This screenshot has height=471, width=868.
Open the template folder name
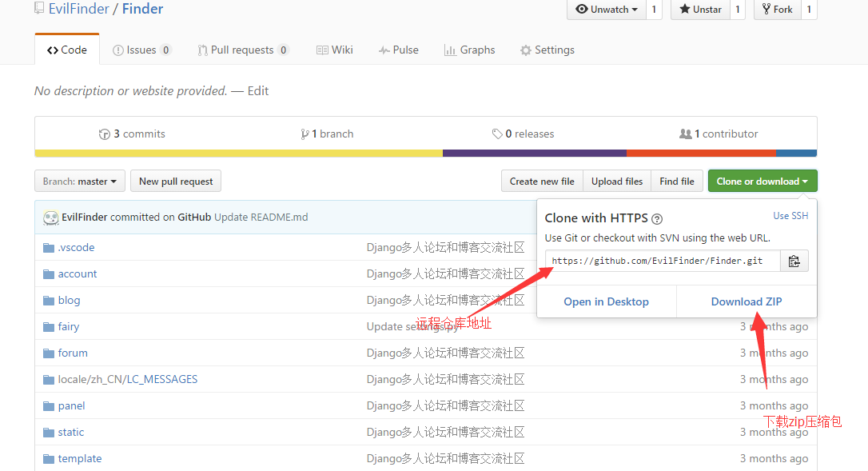80,459
